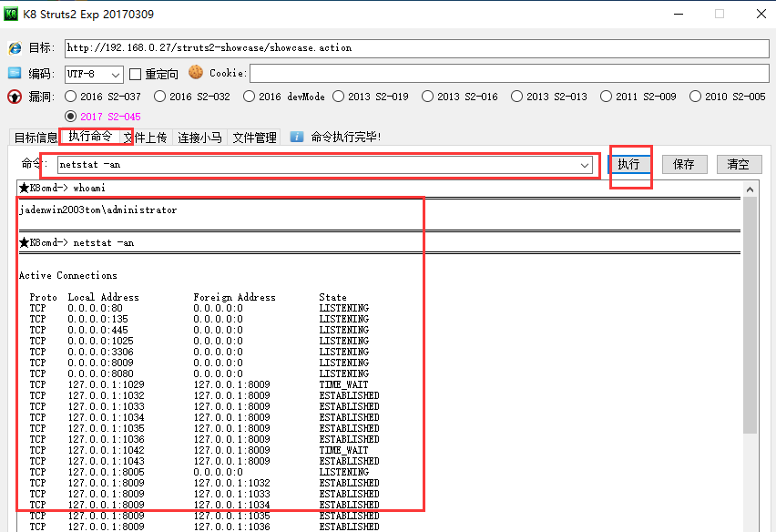Viewport: 776px width, 532px height.
Task: Click the blue encoding icon beside 编码
Action: pyautogui.click(x=15, y=73)
